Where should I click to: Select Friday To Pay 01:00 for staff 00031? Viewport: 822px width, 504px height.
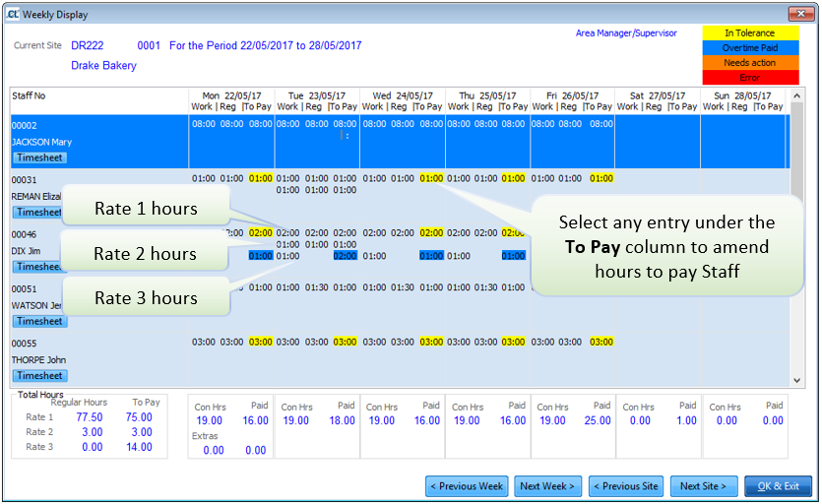(x=601, y=178)
